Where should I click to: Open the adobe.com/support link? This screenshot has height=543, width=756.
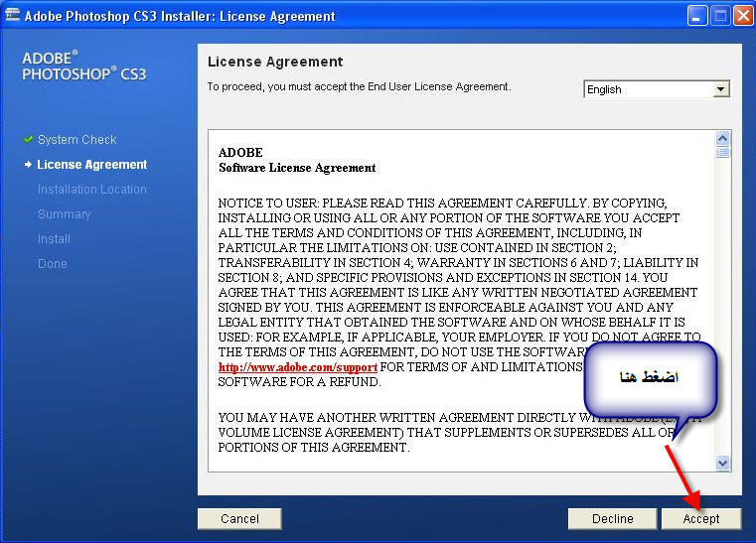click(297, 367)
